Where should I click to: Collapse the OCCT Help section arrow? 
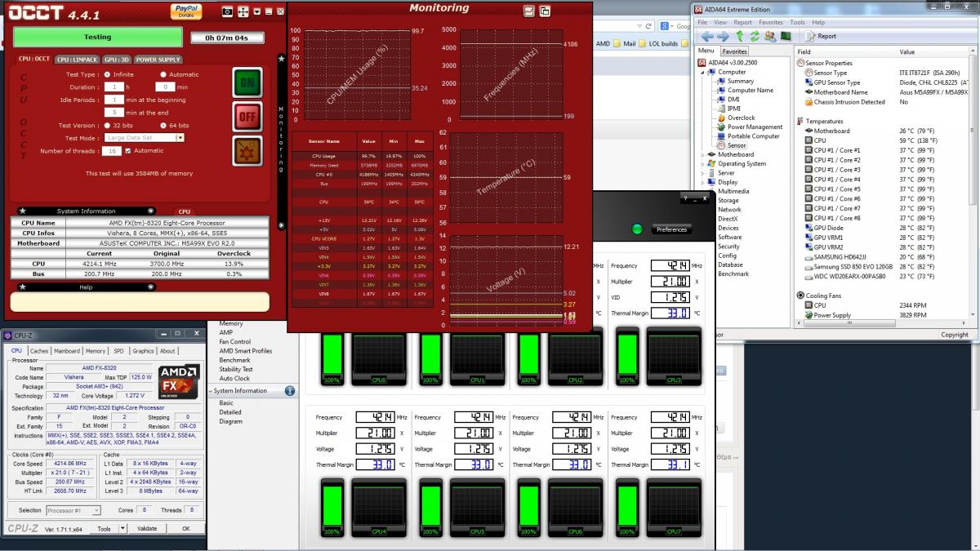coord(151,287)
